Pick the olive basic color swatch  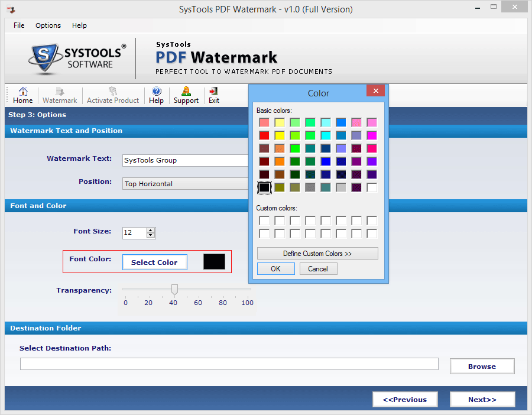click(x=280, y=187)
